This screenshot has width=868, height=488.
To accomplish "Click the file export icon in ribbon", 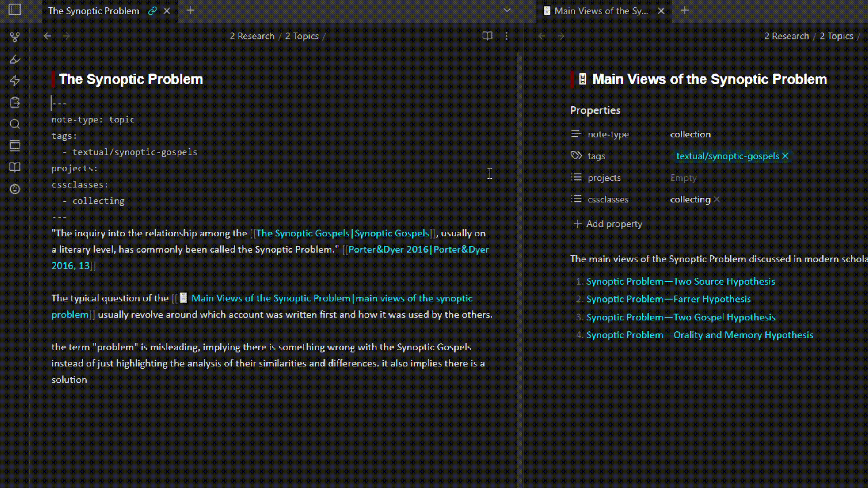I will click(x=15, y=103).
